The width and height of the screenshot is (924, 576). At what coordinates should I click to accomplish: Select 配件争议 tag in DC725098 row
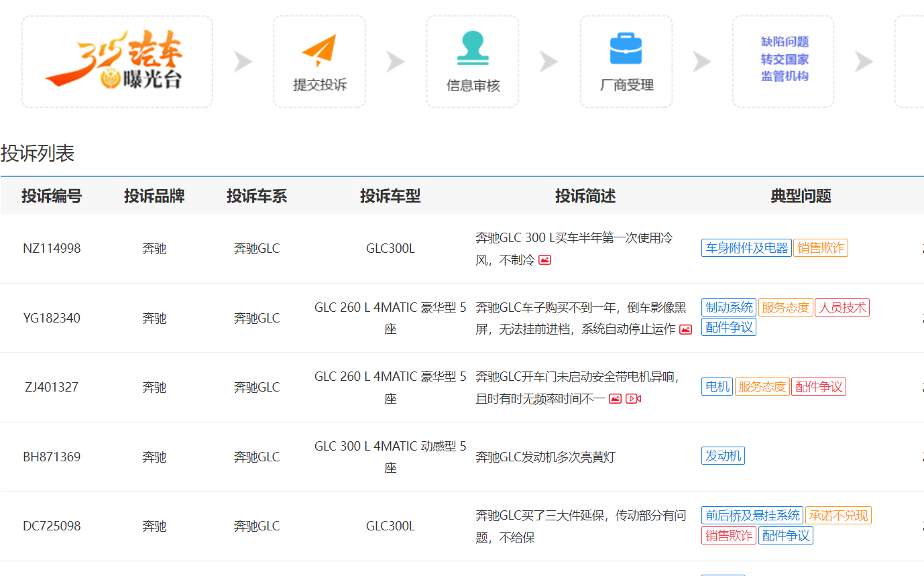coord(786,536)
